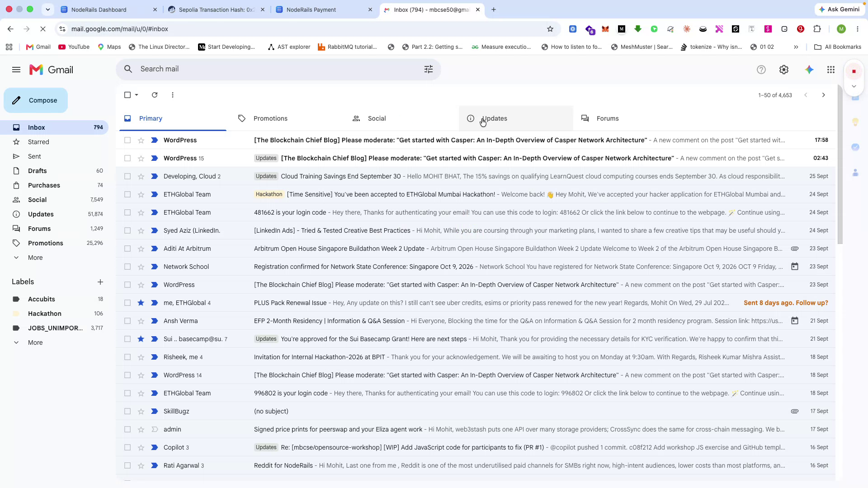Open the YouTube bookmark

[x=74, y=47]
